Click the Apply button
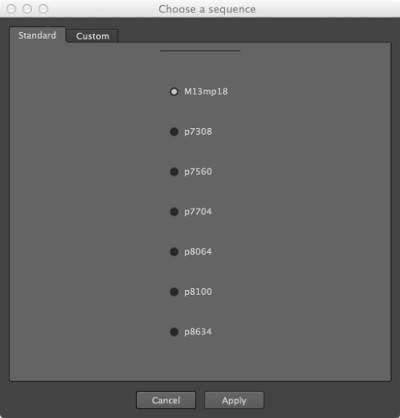Image resolution: width=400 pixels, height=418 pixels. [x=234, y=400]
